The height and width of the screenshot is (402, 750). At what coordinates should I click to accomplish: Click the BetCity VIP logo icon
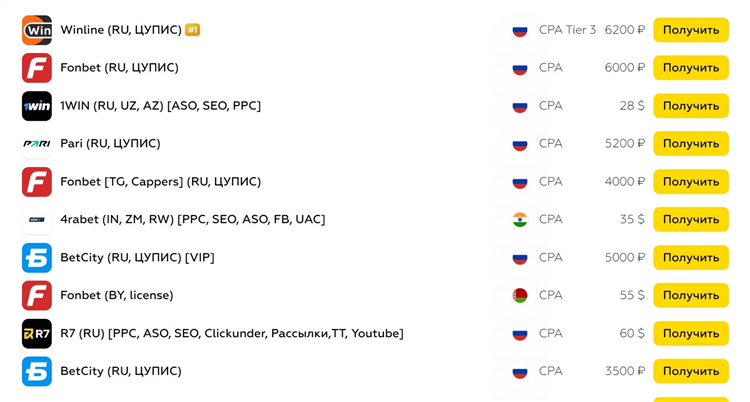click(x=37, y=257)
